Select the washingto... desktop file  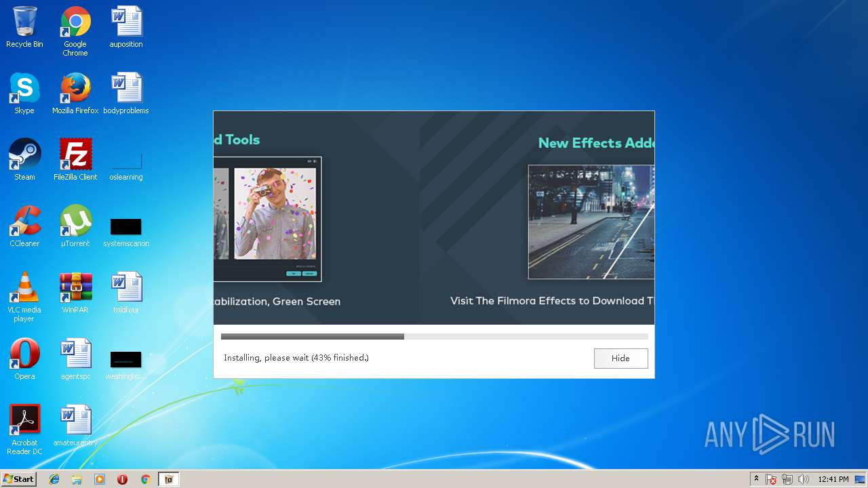[x=126, y=365]
